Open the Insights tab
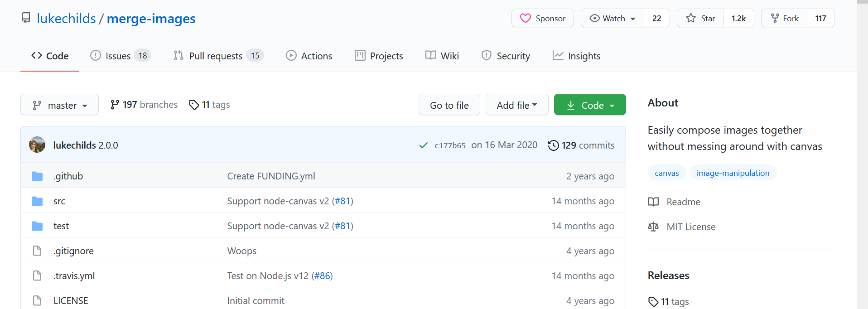The height and width of the screenshot is (309, 868). pyautogui.click(x=576, y=56)
